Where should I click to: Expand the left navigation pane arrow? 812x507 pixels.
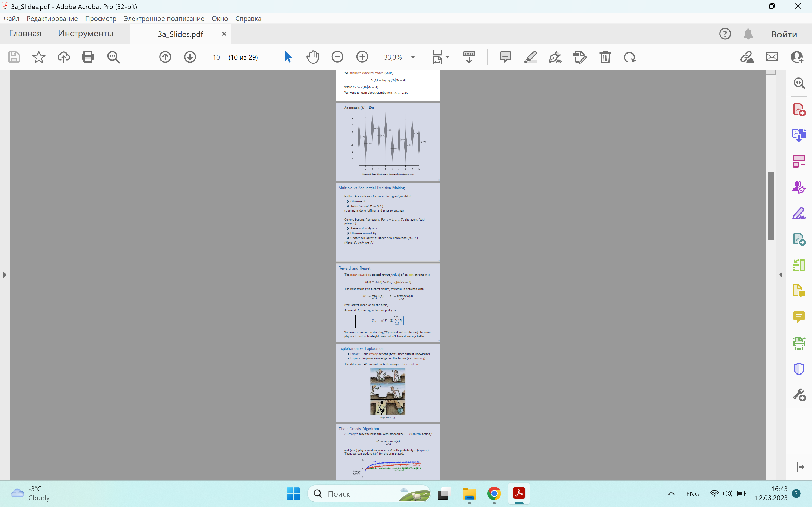pos(5,275)
